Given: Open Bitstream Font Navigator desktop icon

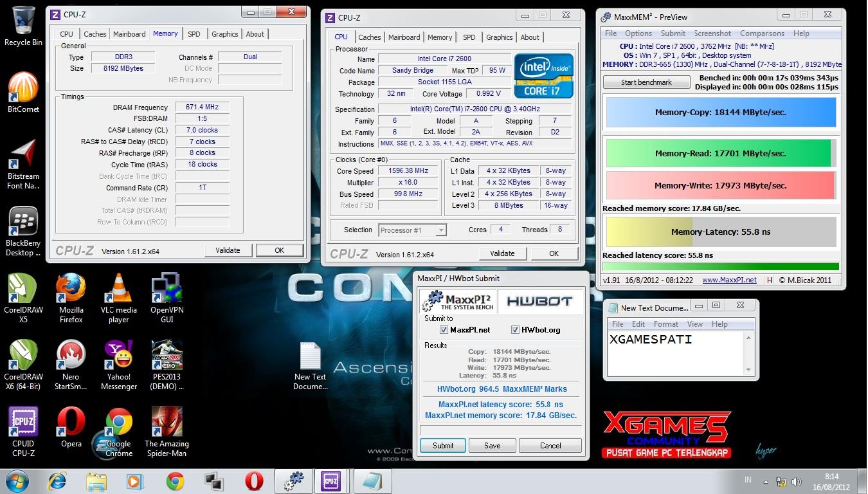Looking at the screenshot, I should click(23, 165).
